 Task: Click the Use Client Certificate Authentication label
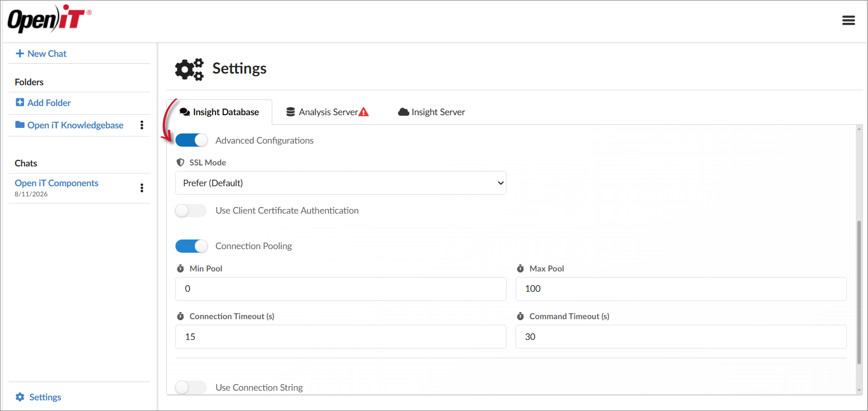tap(287, 211)
